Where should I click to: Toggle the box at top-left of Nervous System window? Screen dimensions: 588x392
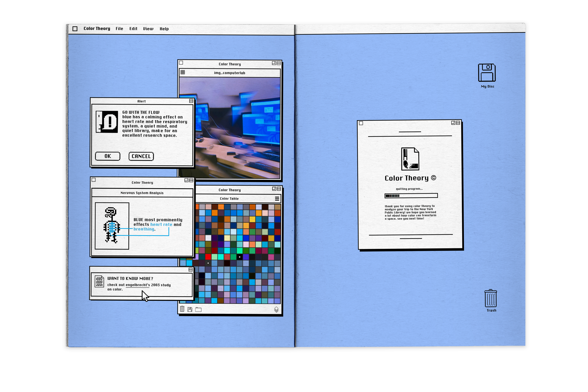point(93,180)
